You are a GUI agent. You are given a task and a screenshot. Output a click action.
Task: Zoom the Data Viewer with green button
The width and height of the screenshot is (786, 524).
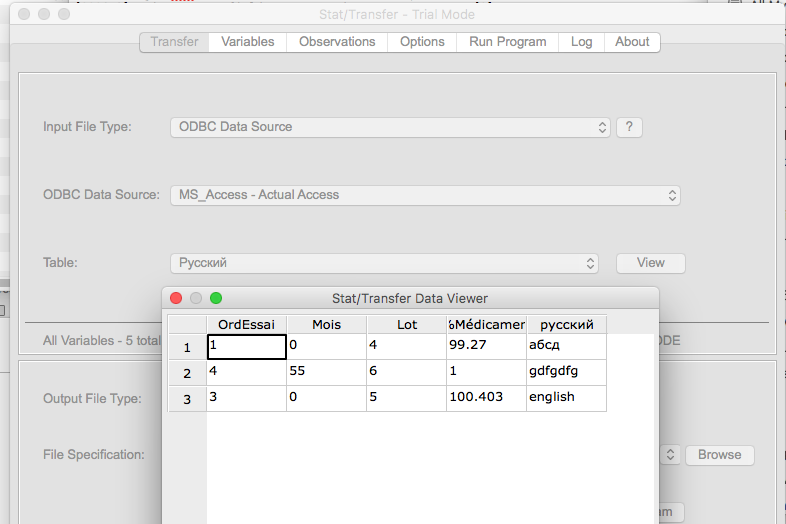coord(216,298)
